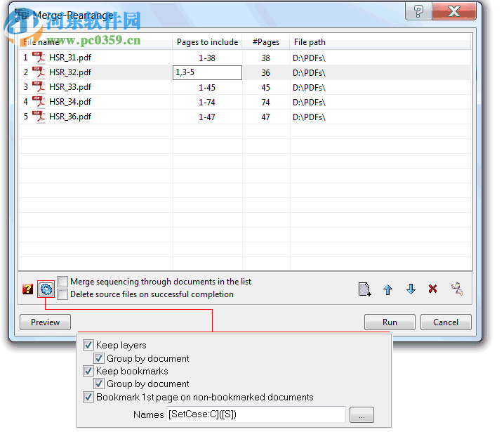
Task: Click page count 47 for HSR_36.pdf
Action: (x=265, y=117)
